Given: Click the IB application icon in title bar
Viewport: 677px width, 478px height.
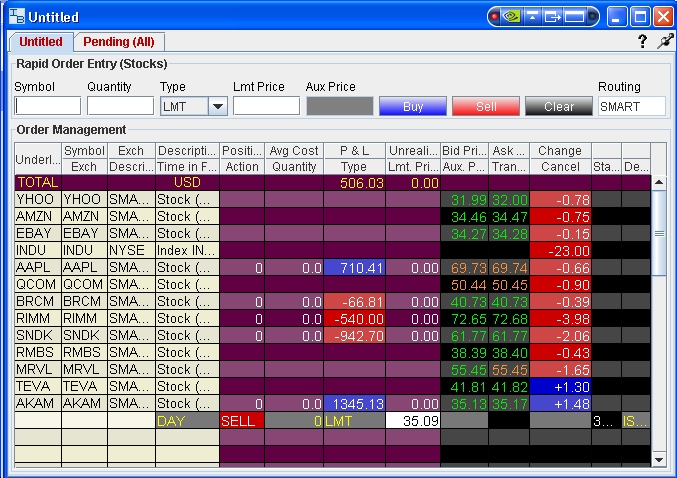Looking at the screenshot, I should 16,17.
